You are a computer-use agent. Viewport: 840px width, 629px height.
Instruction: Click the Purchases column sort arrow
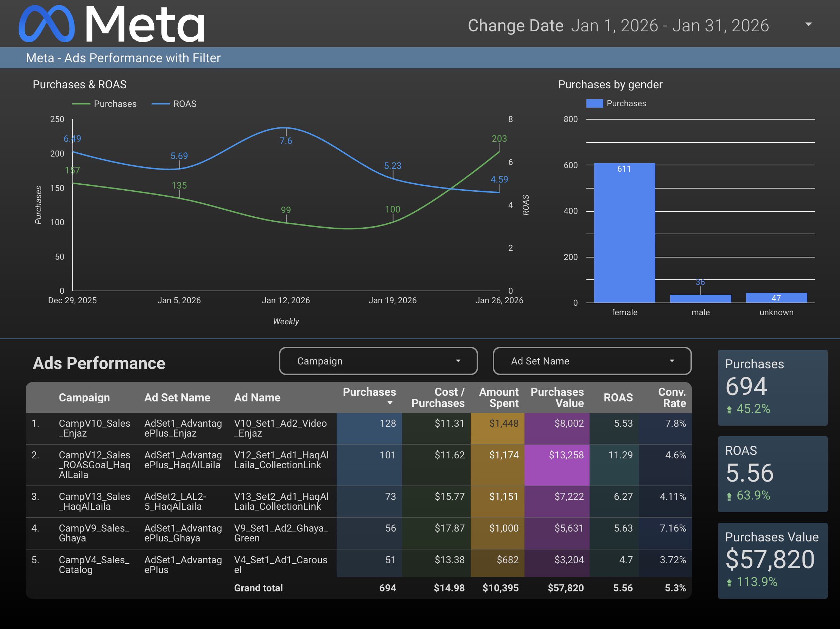390,403
